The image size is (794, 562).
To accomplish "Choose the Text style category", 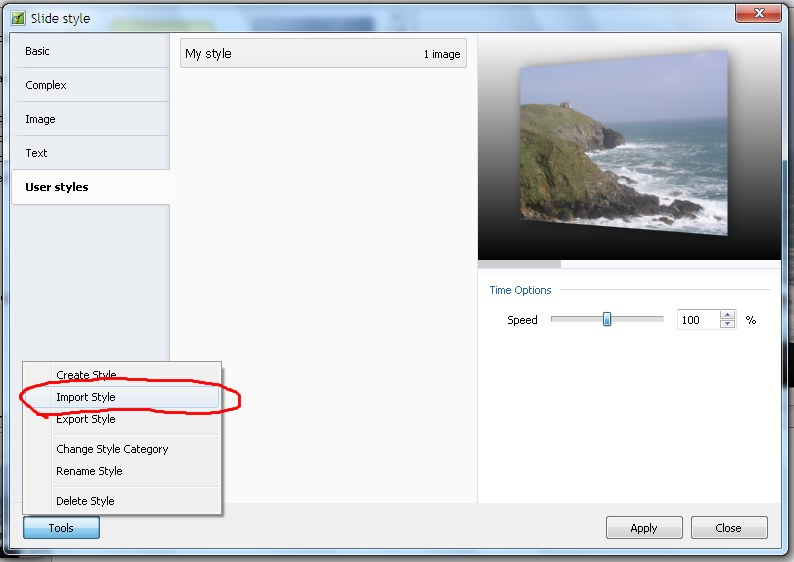I will (90, 153).
